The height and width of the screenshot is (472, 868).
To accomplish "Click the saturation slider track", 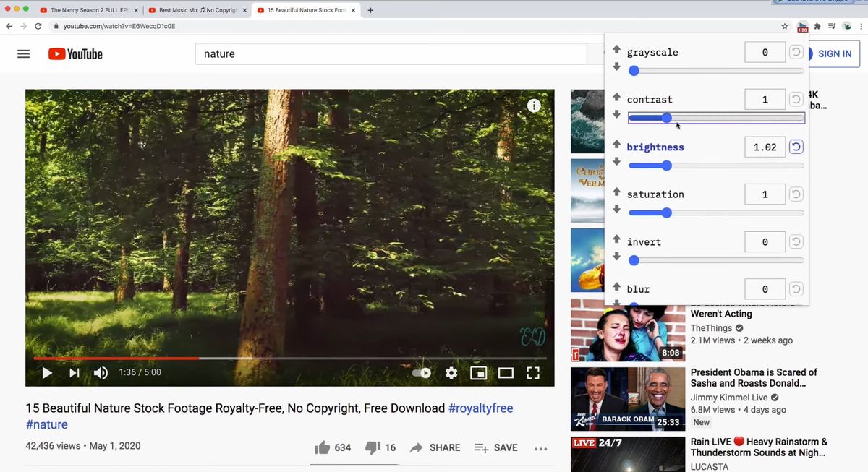I will (716, 213).
